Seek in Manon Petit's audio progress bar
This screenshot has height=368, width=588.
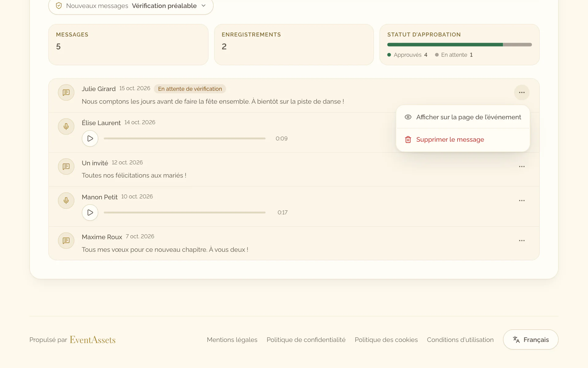click(185, 213)
